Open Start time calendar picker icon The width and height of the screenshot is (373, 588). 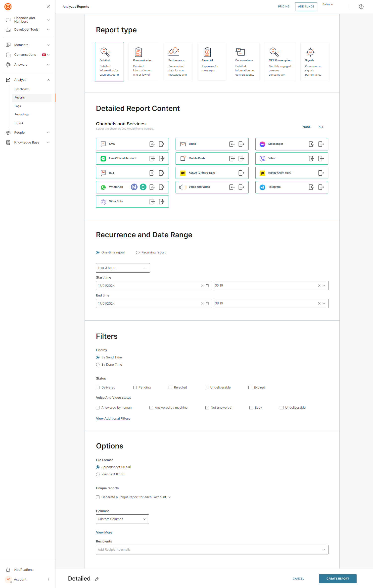click(207, 286)
